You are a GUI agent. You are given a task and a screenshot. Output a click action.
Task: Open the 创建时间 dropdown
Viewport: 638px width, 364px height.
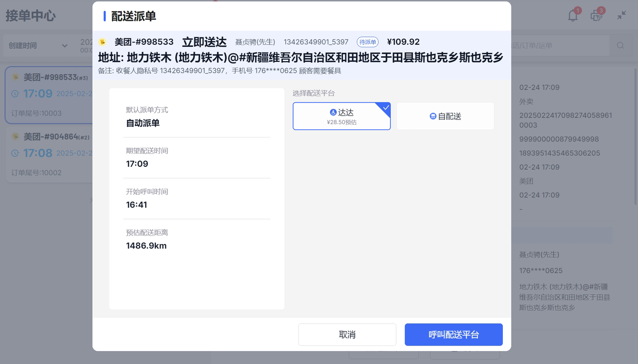click(x=38, y=45)
